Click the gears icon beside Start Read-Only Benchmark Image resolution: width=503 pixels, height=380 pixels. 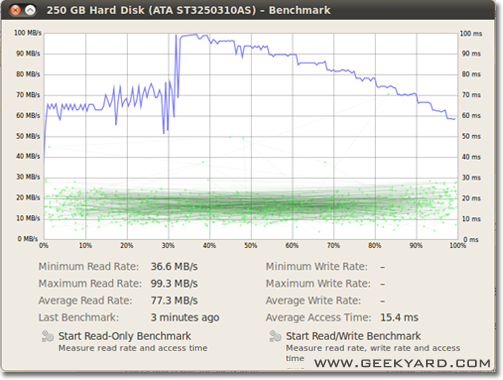[47, 336]
